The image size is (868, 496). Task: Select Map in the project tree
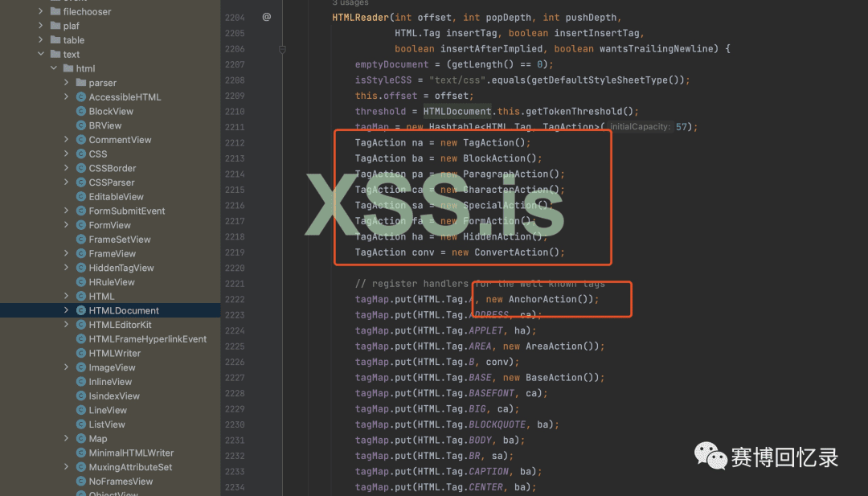(x=98, y=439)
